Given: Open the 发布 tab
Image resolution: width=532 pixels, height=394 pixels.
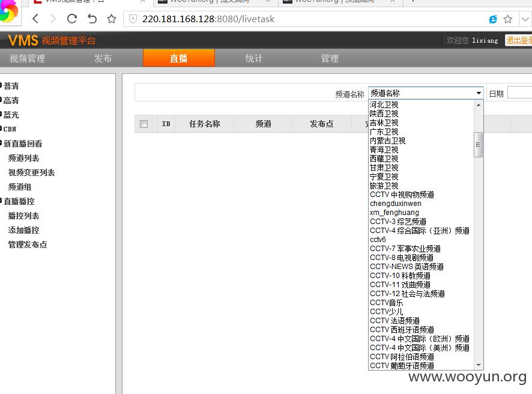Looking at the screenshot, I should tap(103, 58).
